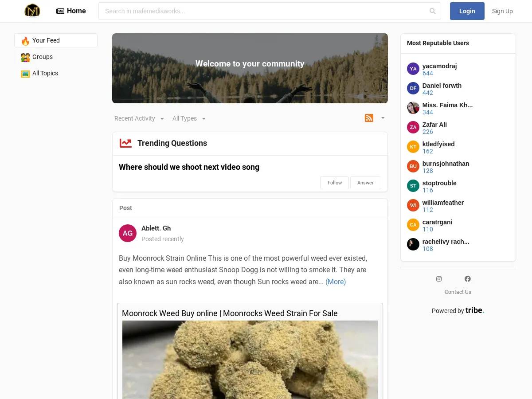This screenshot has width=532, height=399.
Task: Follow the trending video song question
Action: (334, 183)
